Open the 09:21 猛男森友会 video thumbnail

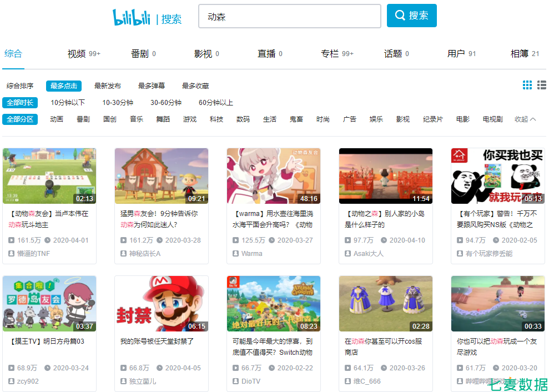pos(162,176)
